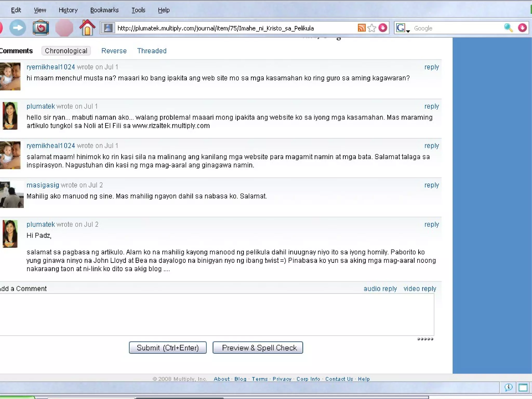The width and height of the screenshot is (532, 399).
Task: Click the Stop loading icon
Action: (x=64, y=28)
